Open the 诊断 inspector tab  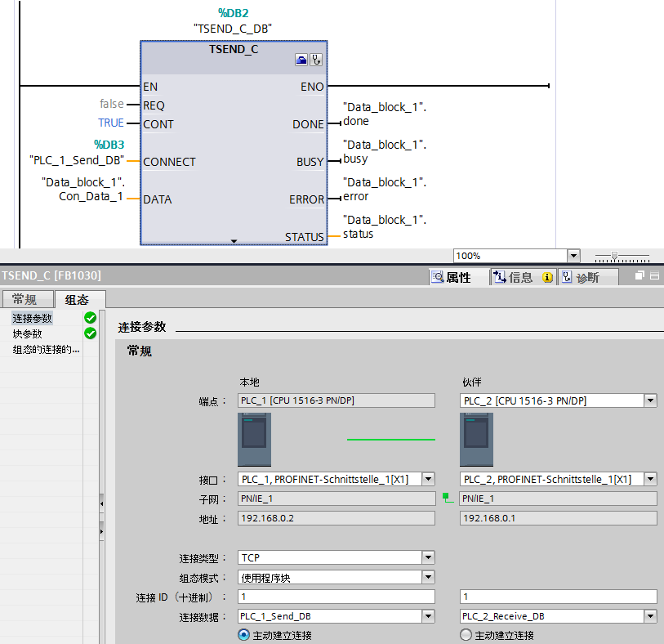(586, 278)
